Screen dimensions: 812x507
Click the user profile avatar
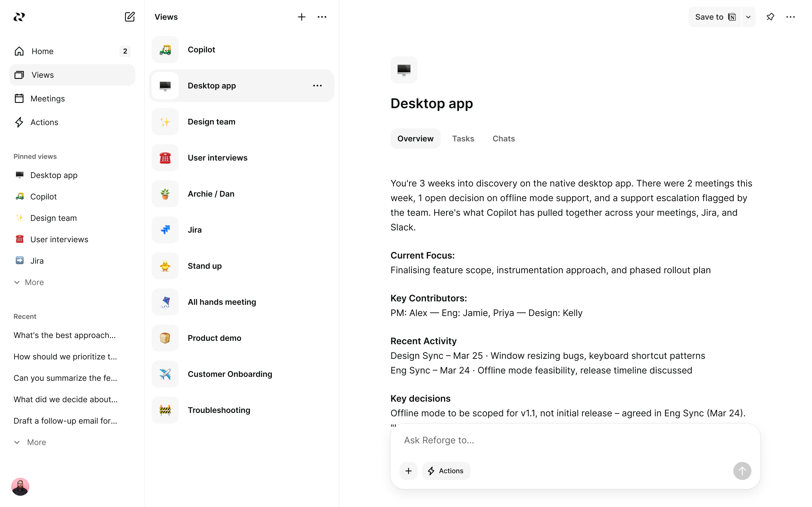(20, 486)
